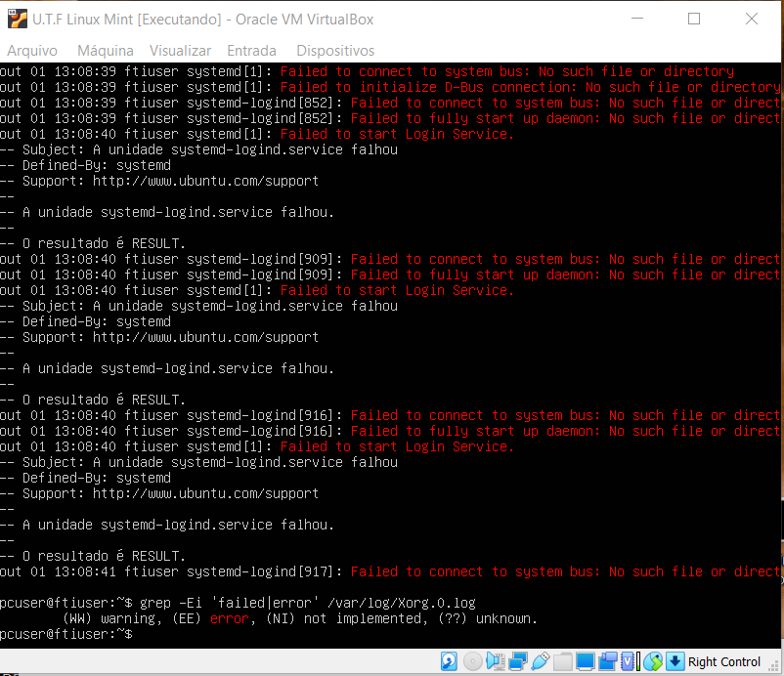Click the network adapters indicator
This screenshot has width=784, height=676.
point(517,661)
